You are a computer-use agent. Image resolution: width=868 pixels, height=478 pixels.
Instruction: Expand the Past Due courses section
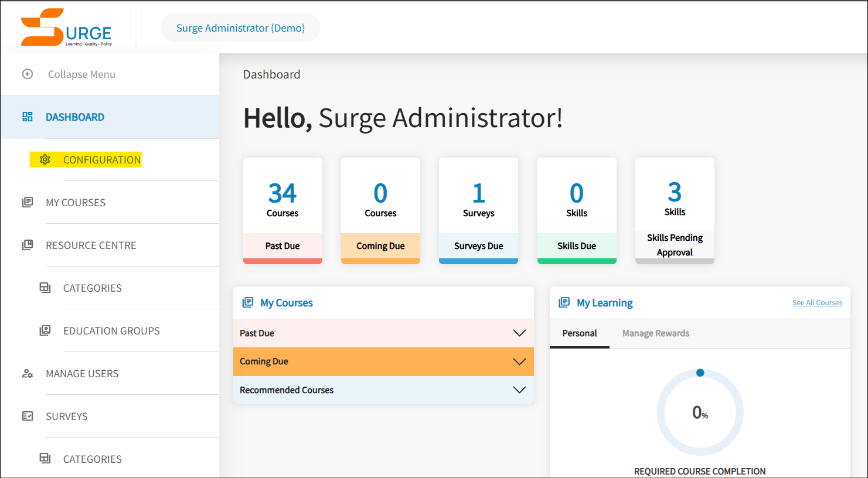click(x=519, y=333)
